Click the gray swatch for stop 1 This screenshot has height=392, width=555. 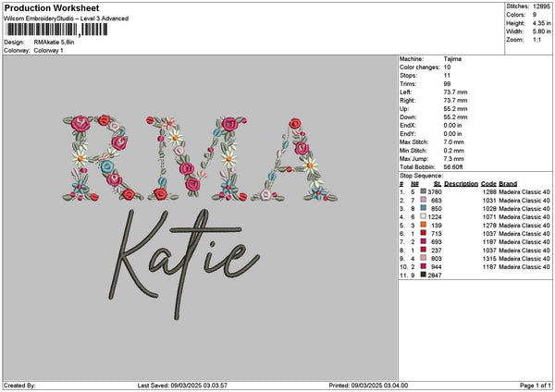(424, 191)
